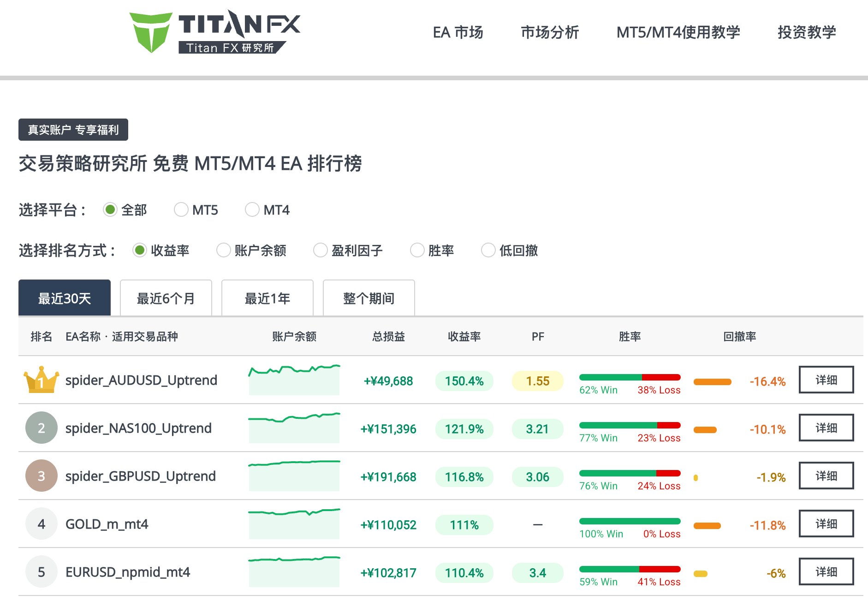The height and width of the screenshot is (607, 868).
Task: Click 详细 button for EURUSD_npmid_mt4
Action: (826, 572)
